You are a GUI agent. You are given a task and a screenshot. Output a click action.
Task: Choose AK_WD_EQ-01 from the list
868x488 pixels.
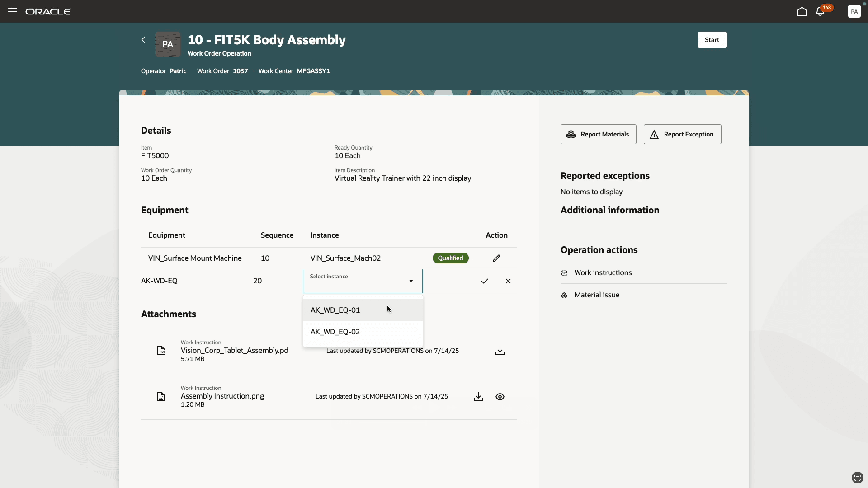point(335,310)
